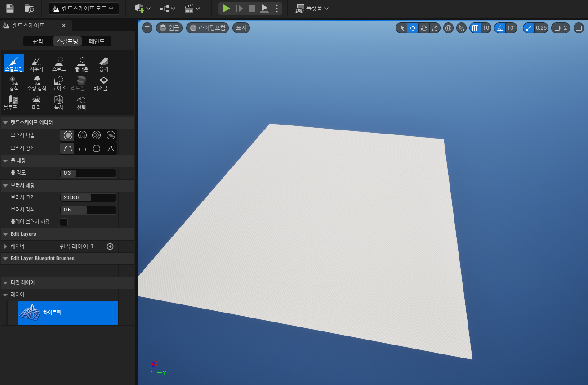
Task: Pick spherical brush falloff
Action: point(96,148)
